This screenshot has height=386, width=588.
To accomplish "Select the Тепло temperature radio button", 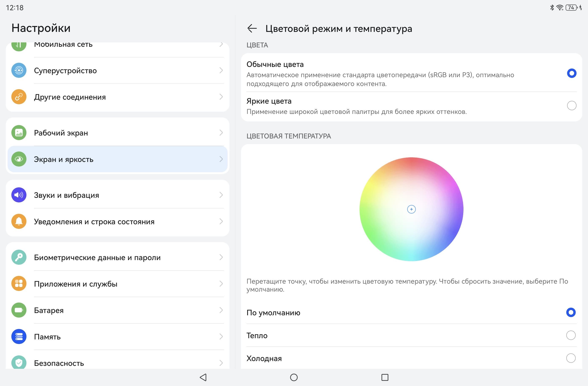I will (x=571, y=335).
